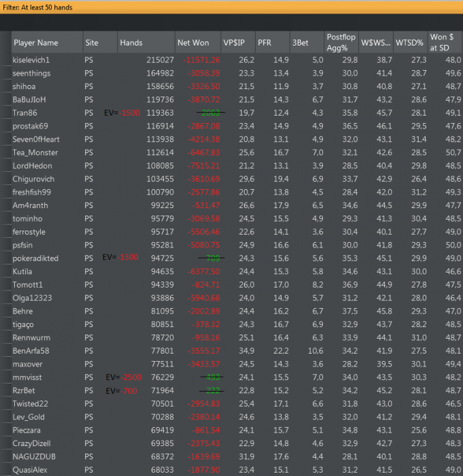Select player BaBuJIoH
463x476 pixels.
(29, 99)
